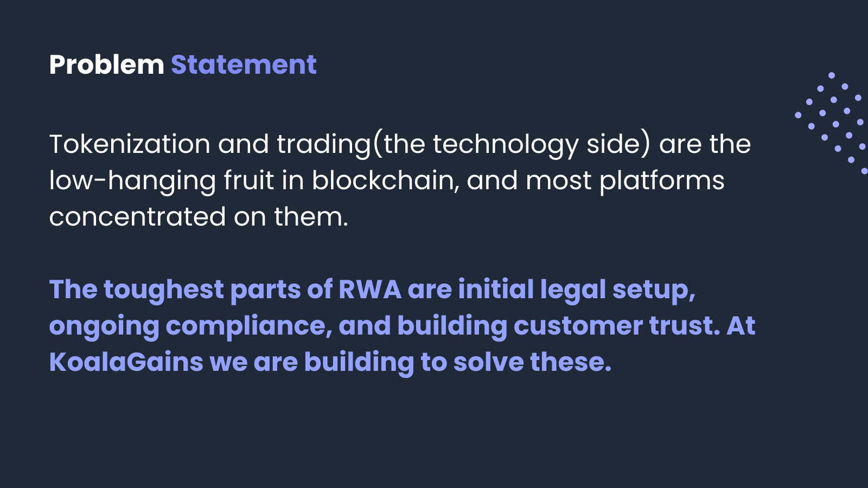The width and height of the screenshot is (868, 488).
Task: Click the word "ongoing"
Action: [x=104, y=327]
